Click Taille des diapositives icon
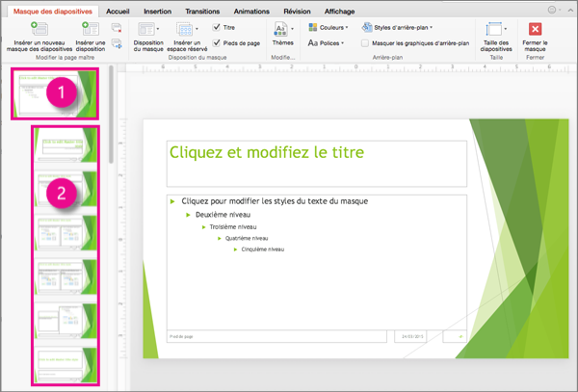 coord(495,31)
